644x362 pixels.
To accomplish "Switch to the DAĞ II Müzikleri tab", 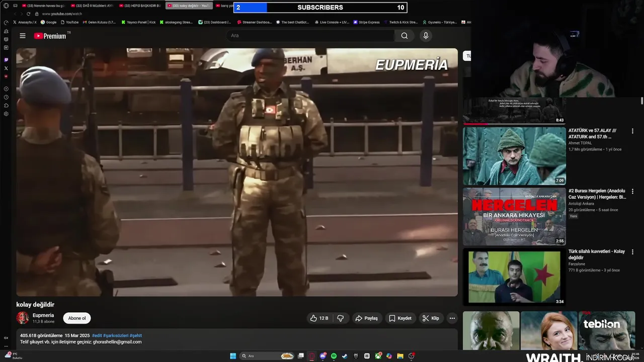I will point(92,6).
